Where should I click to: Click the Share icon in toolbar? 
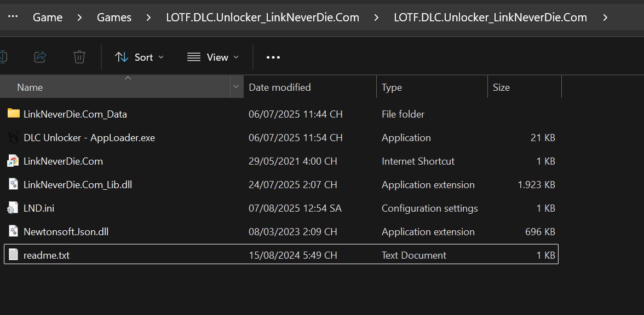tap(40, 57)
